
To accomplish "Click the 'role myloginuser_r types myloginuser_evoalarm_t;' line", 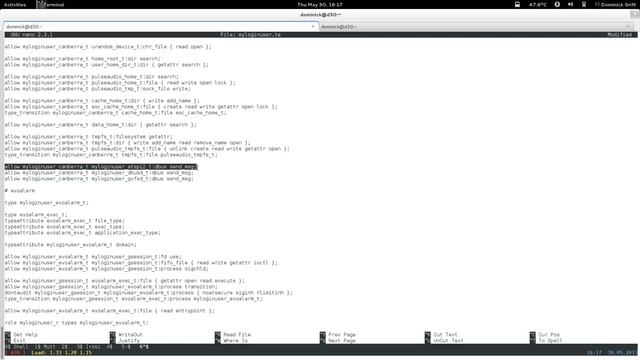I will pyautogui.click(x=77, y=322).
